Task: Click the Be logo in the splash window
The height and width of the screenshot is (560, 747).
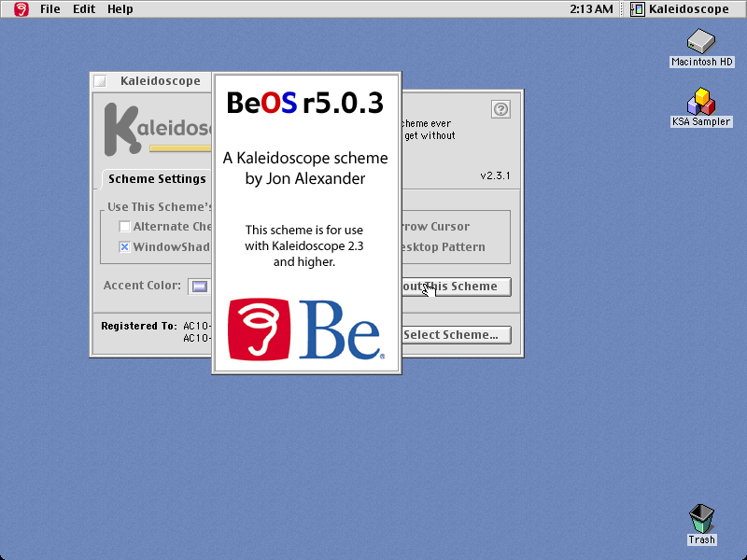Action: click(x=305, y=329)
